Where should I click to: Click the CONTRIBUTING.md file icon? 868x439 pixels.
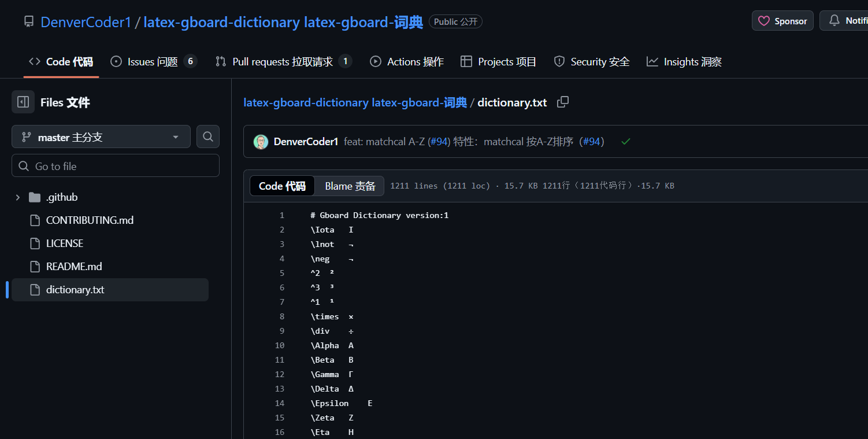[x=35, y=220]
